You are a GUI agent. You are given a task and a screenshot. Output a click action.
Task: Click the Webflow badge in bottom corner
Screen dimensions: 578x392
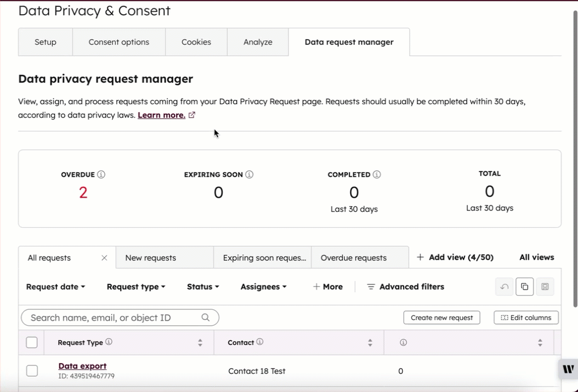tap(568, 369)
